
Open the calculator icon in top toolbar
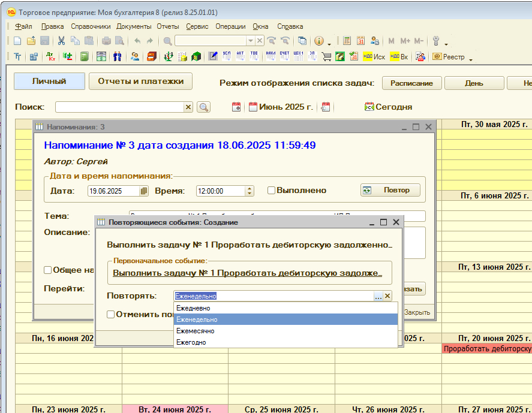(347, 41)
